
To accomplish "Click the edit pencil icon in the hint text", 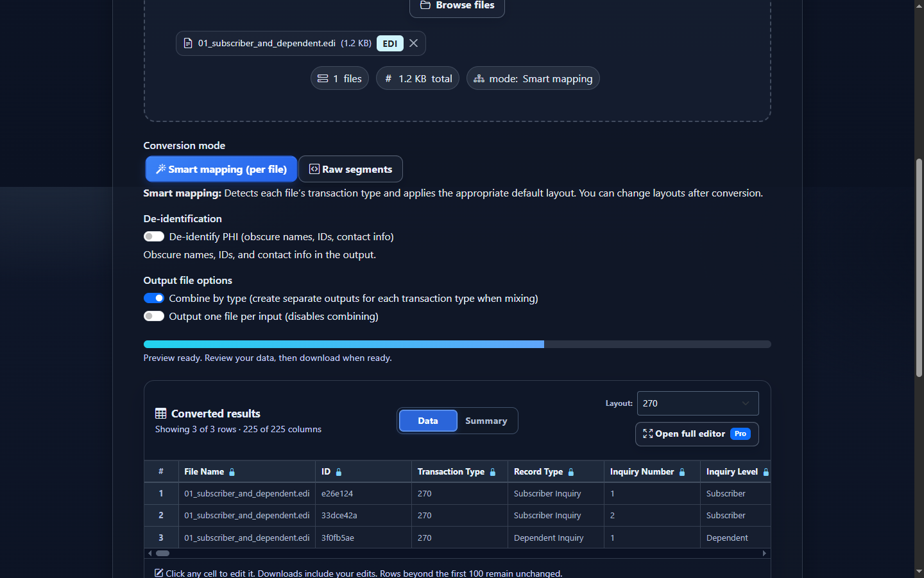I will [159, 573].
